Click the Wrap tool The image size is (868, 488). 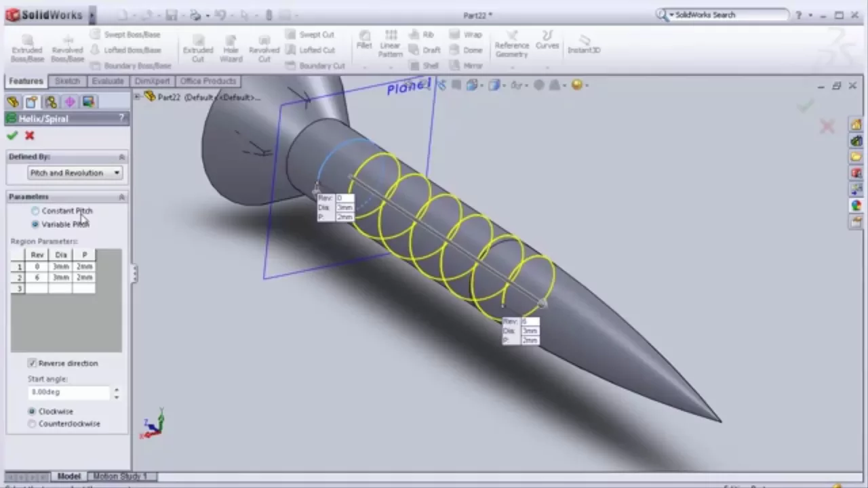coord(466,35)
